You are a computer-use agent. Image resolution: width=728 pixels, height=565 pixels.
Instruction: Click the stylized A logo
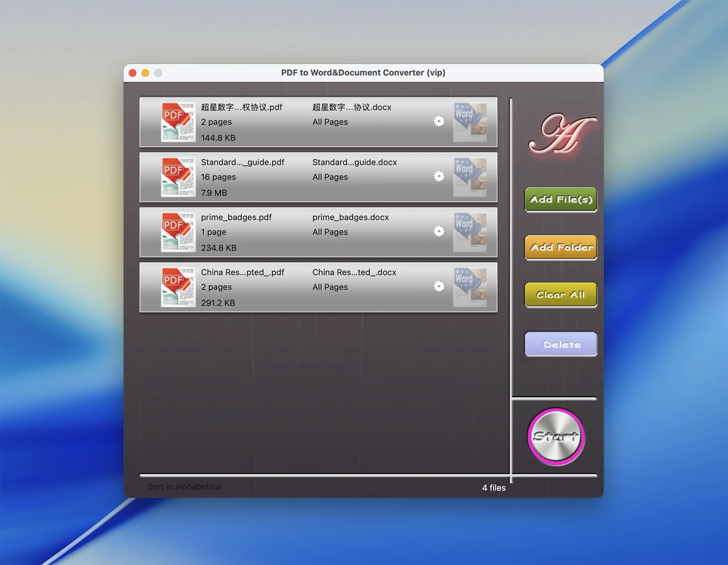click(561, 134)
